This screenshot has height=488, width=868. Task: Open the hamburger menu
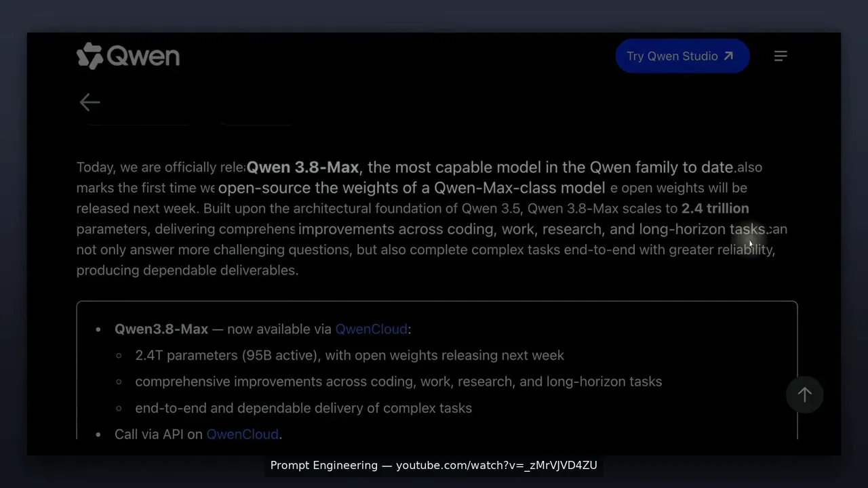point(781,56)
